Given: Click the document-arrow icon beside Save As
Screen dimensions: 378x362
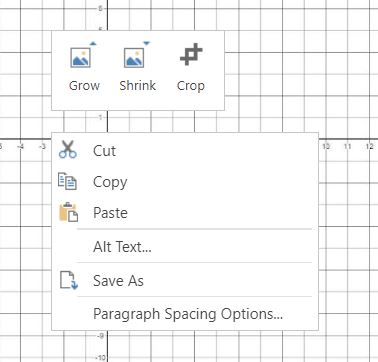Looking at the screenshot, I should (x=68, y=280).
